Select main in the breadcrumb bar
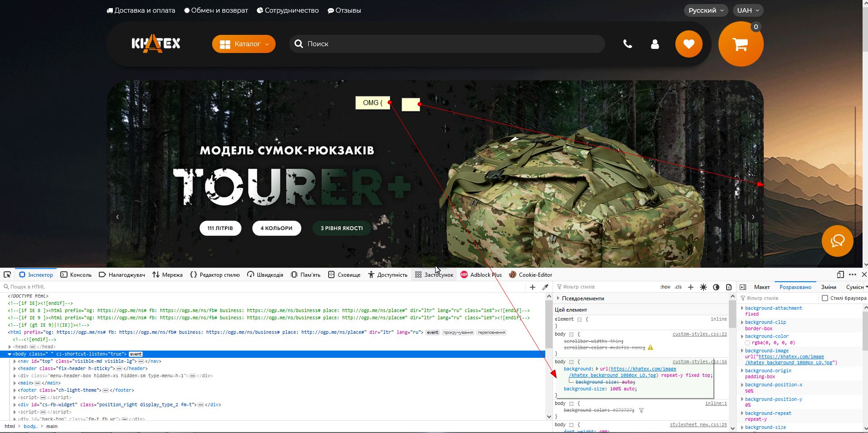 pyautogui.click(x=52, y=426)
